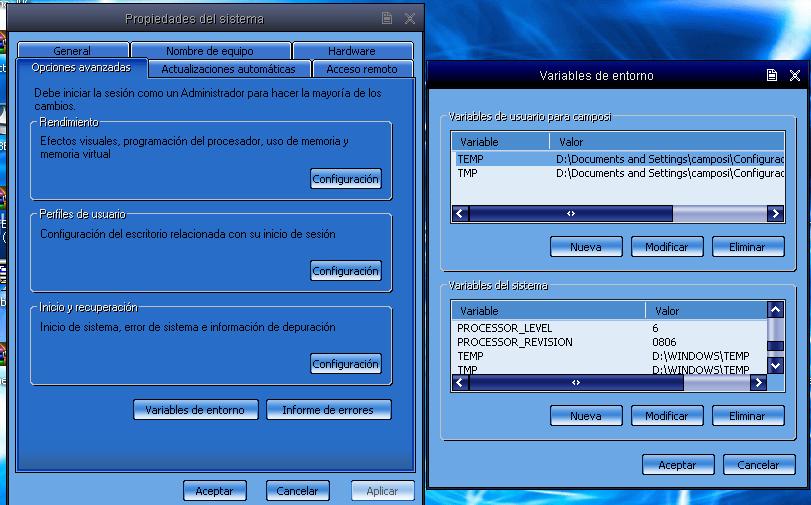Open the Acceso remoto tab
The image size is (811, 505).
pos(361,69)
